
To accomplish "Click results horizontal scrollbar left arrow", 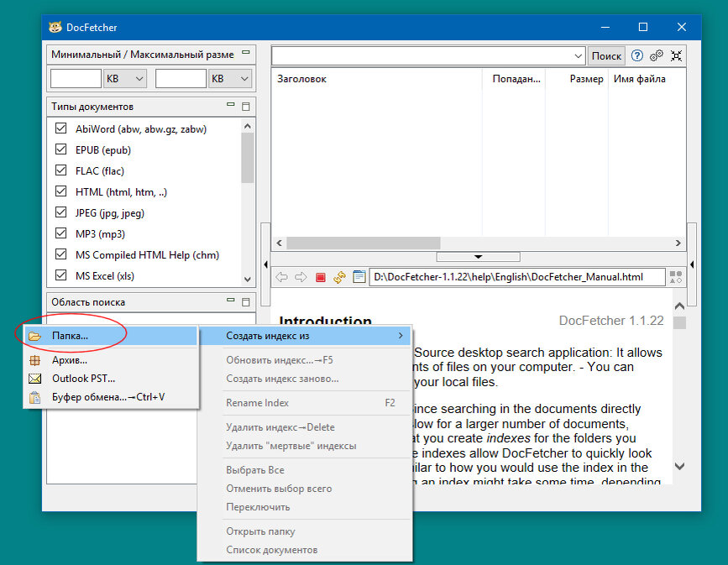I will pyautogui.click(x=279, y=243).
